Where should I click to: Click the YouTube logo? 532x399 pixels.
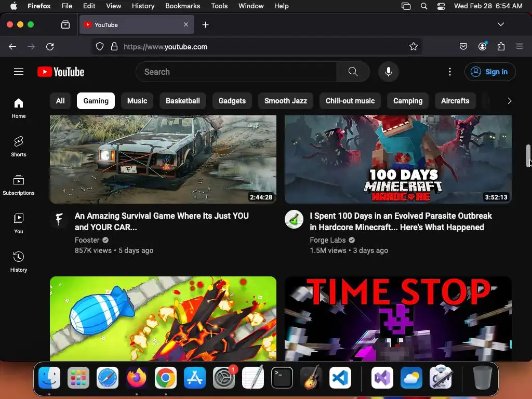(x=61, y=72)
